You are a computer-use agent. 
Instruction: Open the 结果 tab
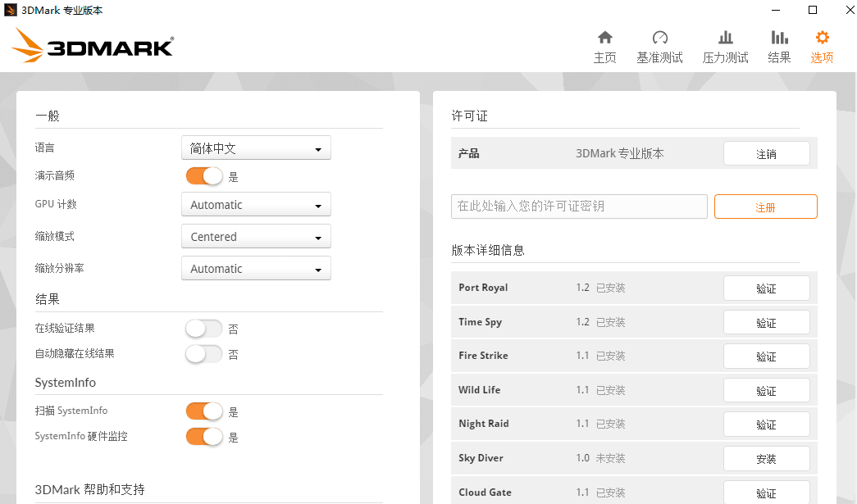779,47
